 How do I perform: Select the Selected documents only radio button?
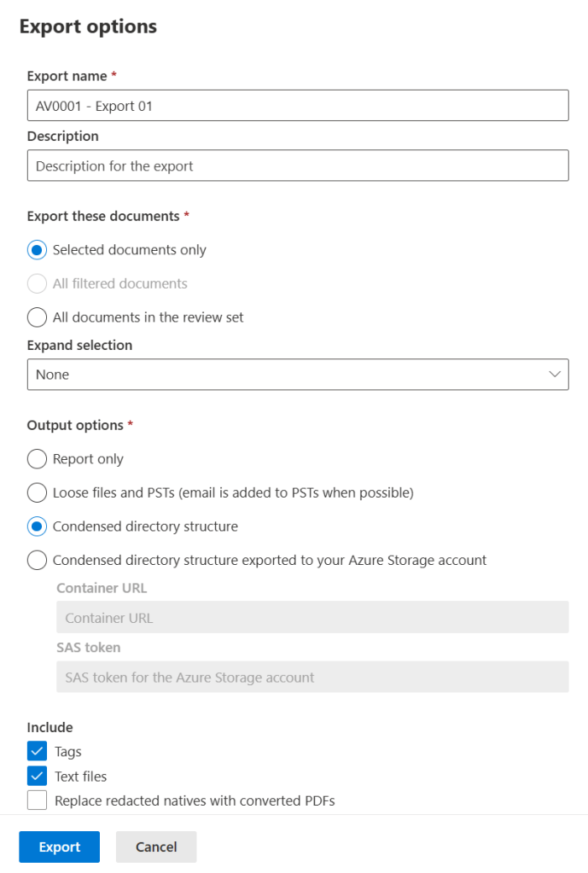pos(38,250)
